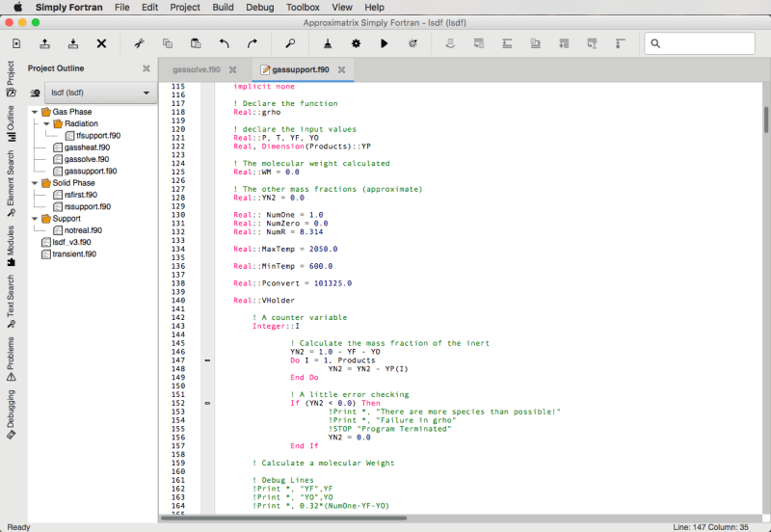Screen dimensions: 771x532
Task: Click the editor vertical scrollbar thumb
Action: 765,120
